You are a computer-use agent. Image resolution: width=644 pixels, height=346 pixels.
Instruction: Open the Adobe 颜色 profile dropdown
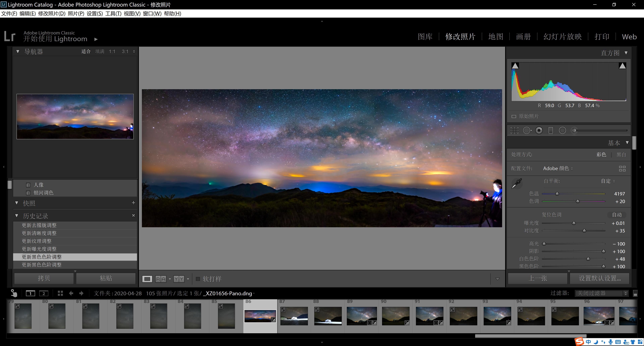click(x=558, y=168)
